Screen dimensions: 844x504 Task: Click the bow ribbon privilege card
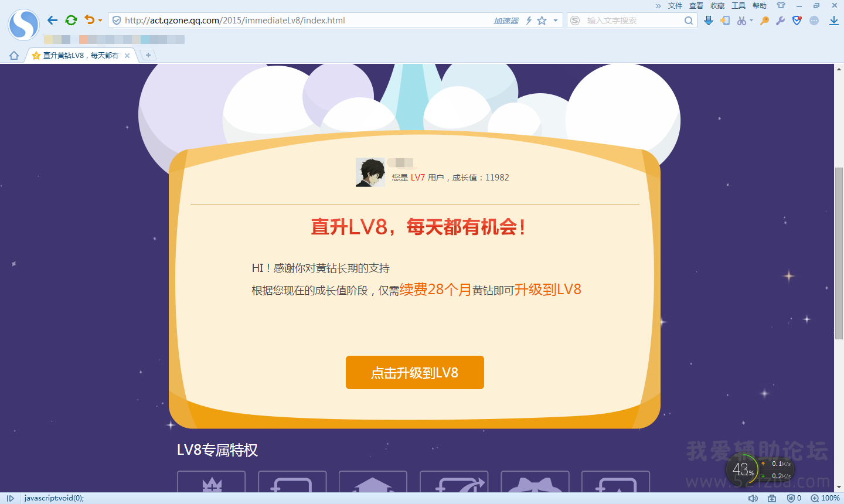535,482
